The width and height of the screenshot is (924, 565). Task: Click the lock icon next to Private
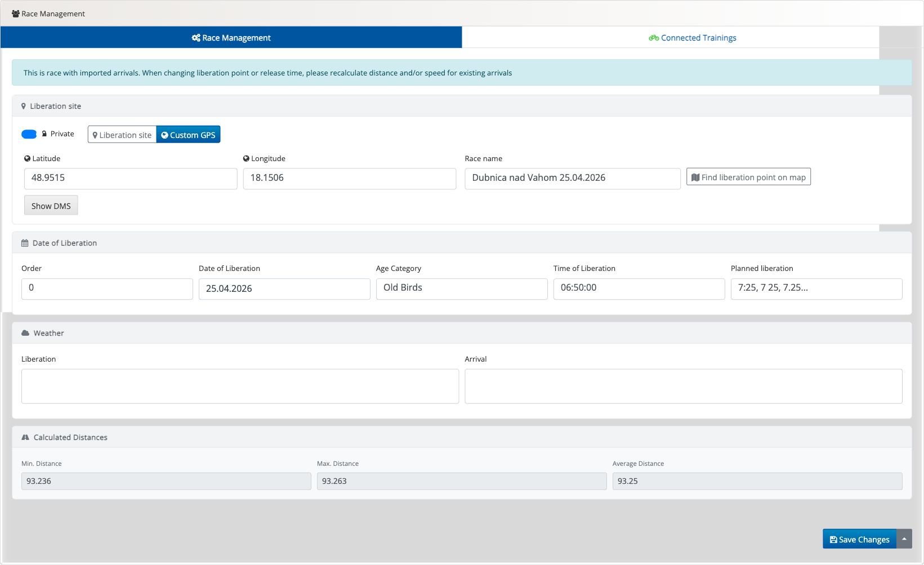click(x=44, y=134)
